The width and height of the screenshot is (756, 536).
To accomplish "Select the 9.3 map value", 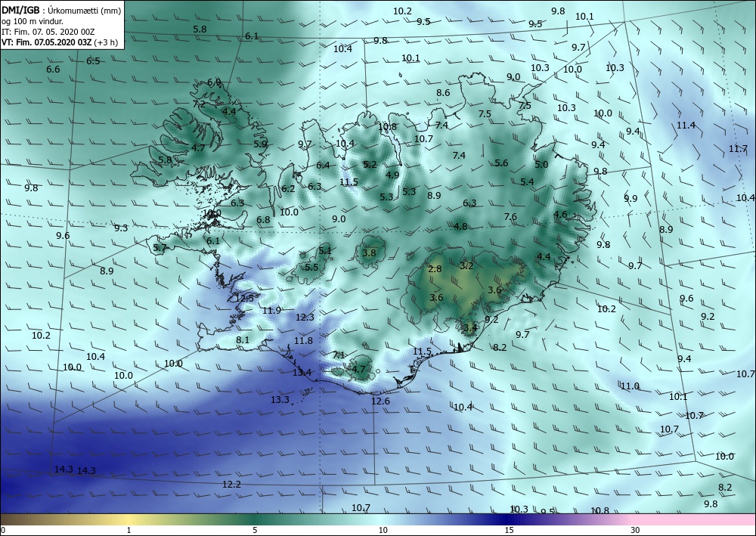I will 121,228.
